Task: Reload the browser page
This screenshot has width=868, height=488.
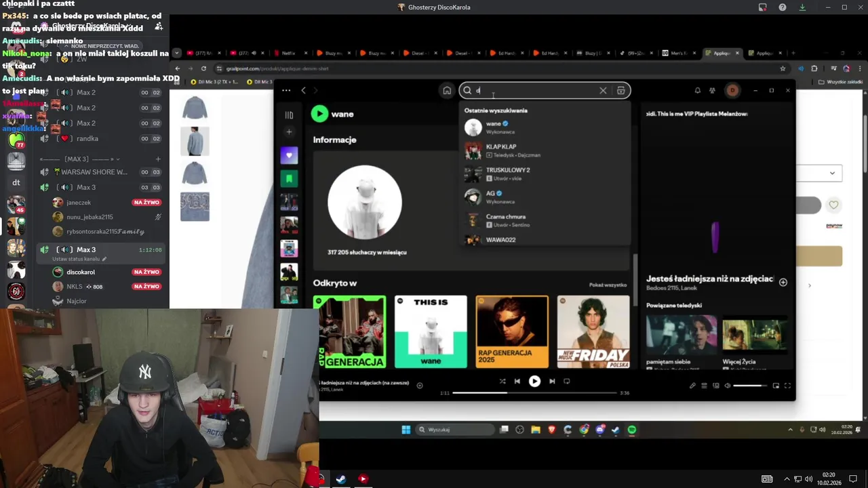Action: [x=203, y=68]
